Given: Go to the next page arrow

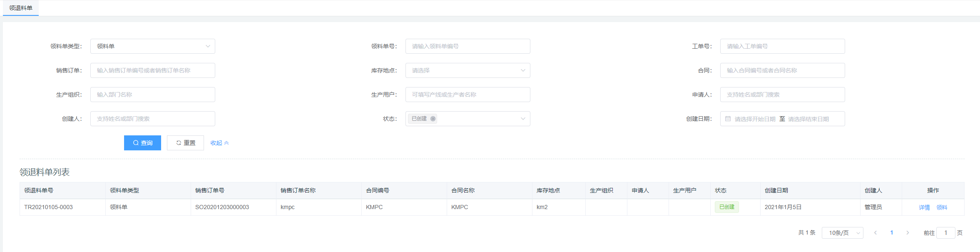Looking at the screenshot, I should point(908,233).
